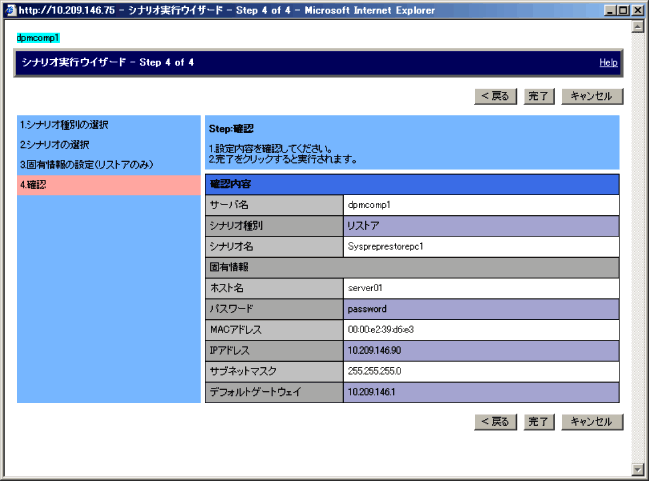Click the bottom '完了' finish button
The image size is (649, 481).
(x=539, y=422)
